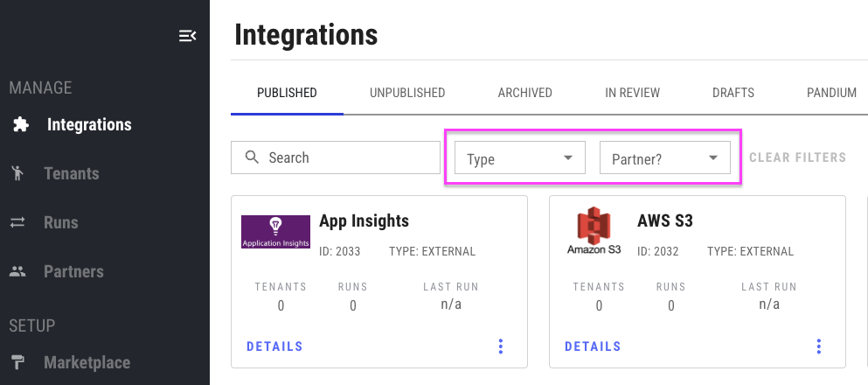Viewport: 868px width, 385px height.
Task: Open App Insights three-dot options menu
Action: (501, 346)
